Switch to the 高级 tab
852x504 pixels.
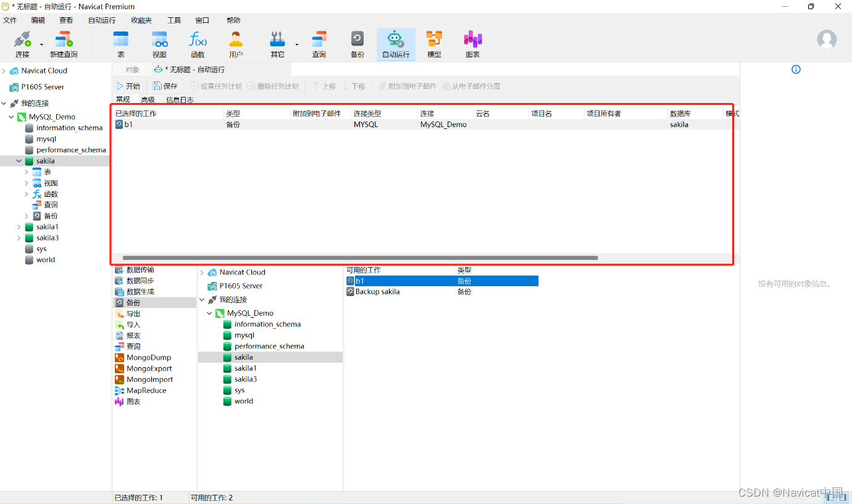tap(148, 100)
